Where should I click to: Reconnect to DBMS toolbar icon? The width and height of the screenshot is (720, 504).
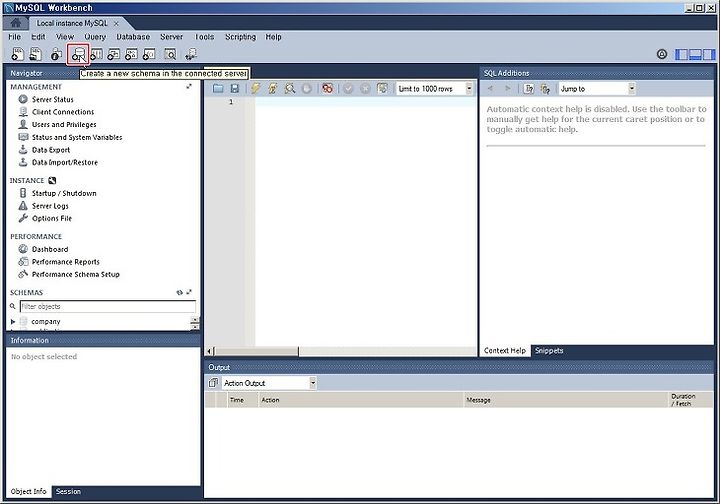[191, 54]
